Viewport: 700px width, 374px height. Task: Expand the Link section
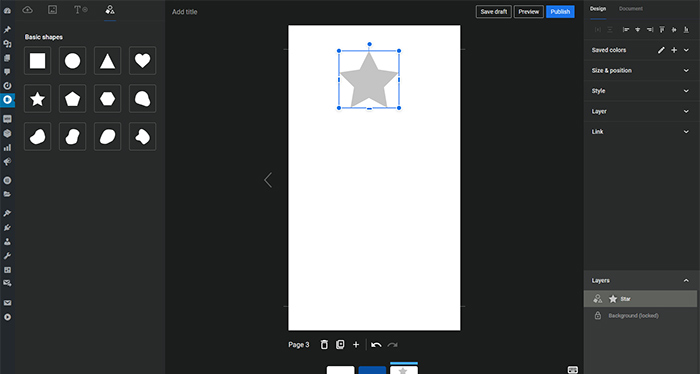(640, 132)
